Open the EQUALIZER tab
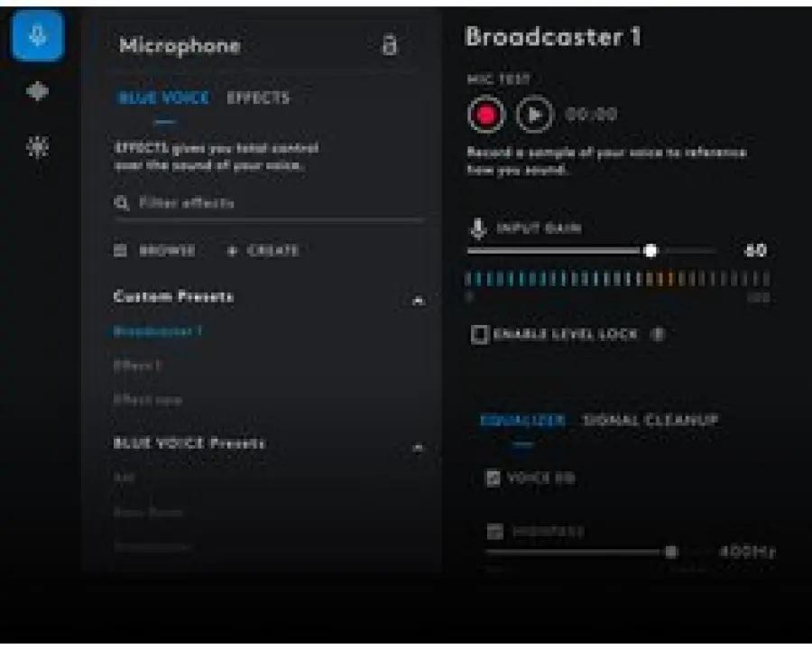Screen dimensions: 812x650 522,420
